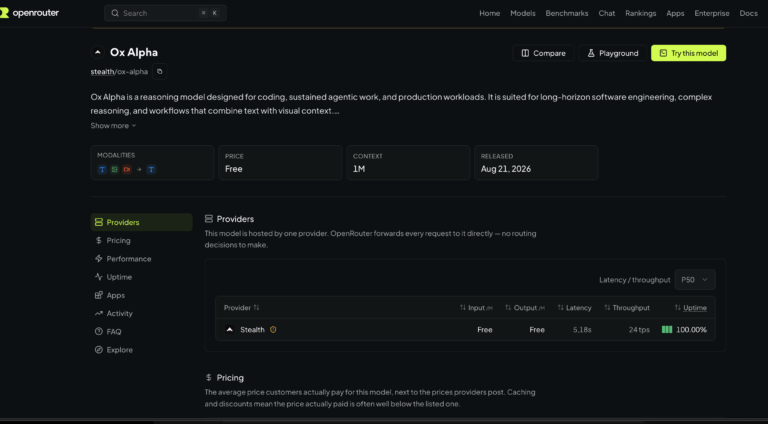Click the green uptime bars indicator
This screenshot has width=768, height=424.
[x=667, y=330]
